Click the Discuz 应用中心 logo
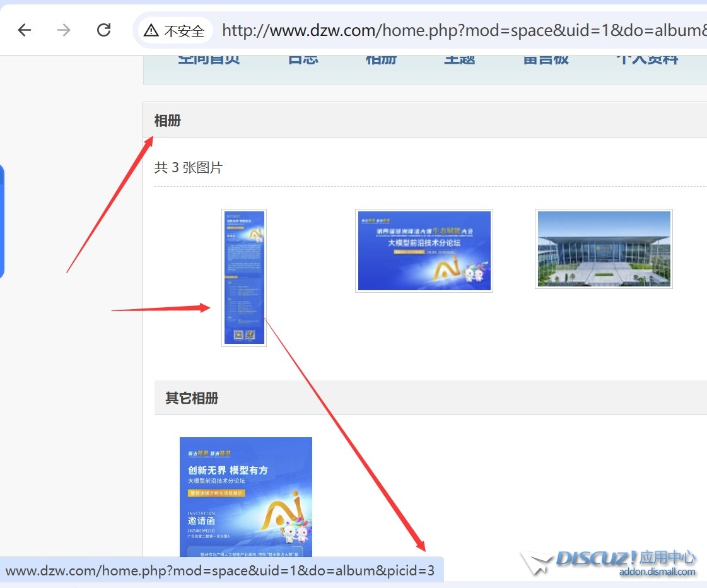 (609, 563)
